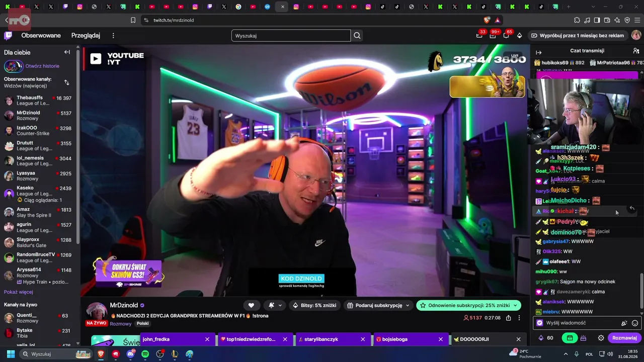Expand followed channels with Pokaż więcej
Image resolution: width=644 pixels, height=362 pixels.
[19, 292]
